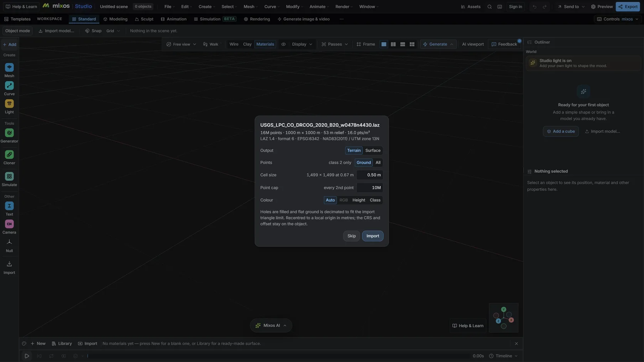Open the Cloner tool
644x362 pixels.
click(x=9, y=157)
